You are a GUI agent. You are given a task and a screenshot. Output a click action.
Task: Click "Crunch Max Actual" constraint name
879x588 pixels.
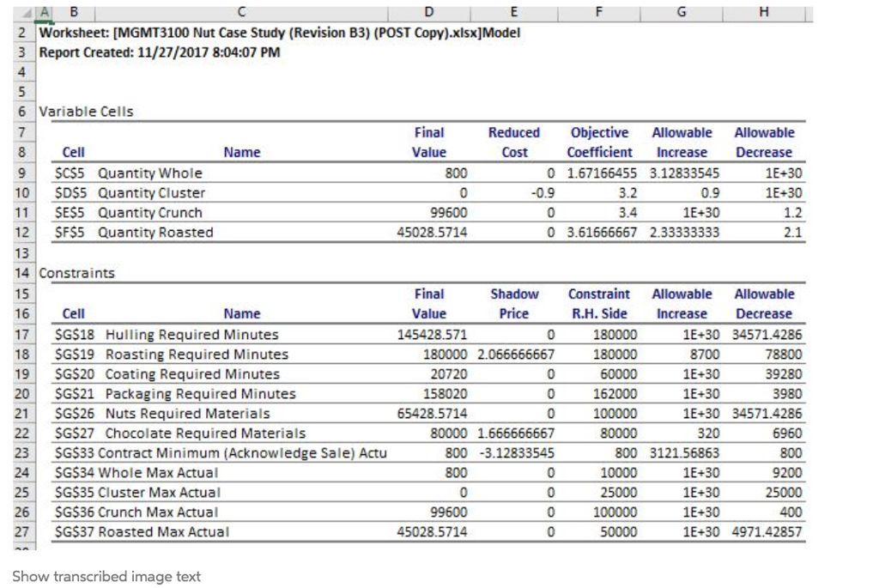click(x=158, y=512)
